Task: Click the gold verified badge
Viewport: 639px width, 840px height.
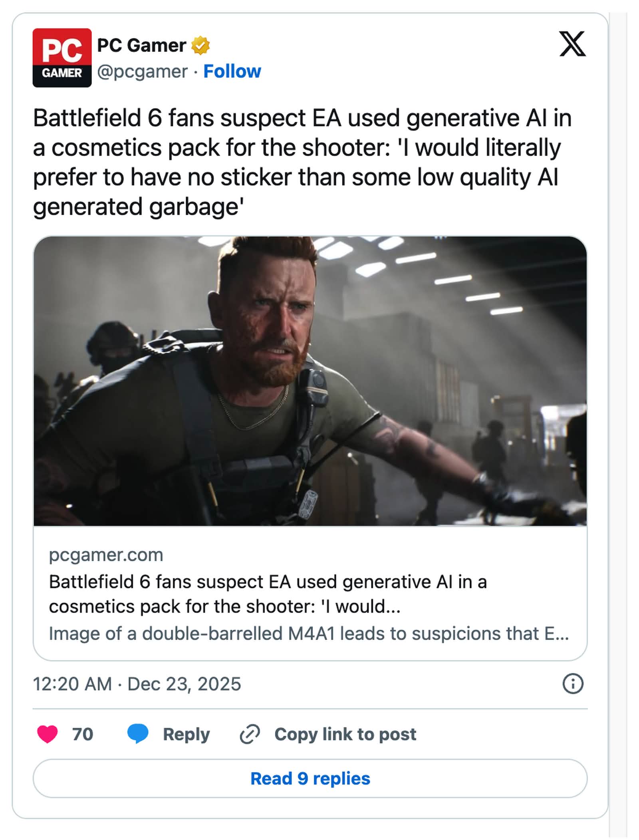Action: tap(200, 45)
